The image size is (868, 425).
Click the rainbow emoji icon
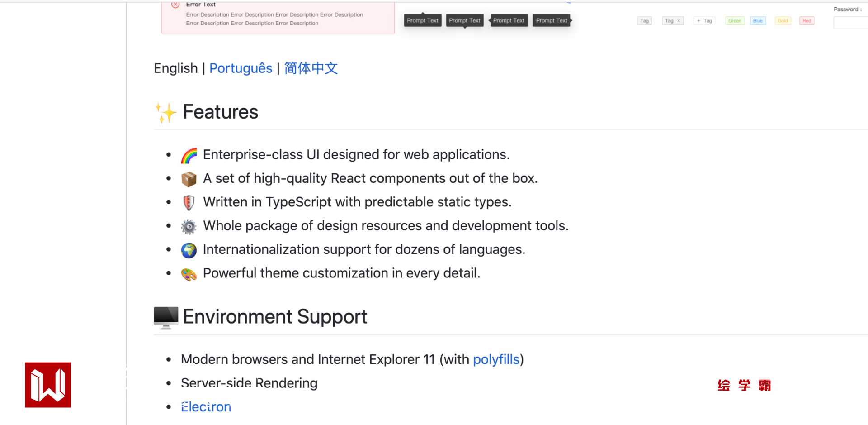click(189, 155)
